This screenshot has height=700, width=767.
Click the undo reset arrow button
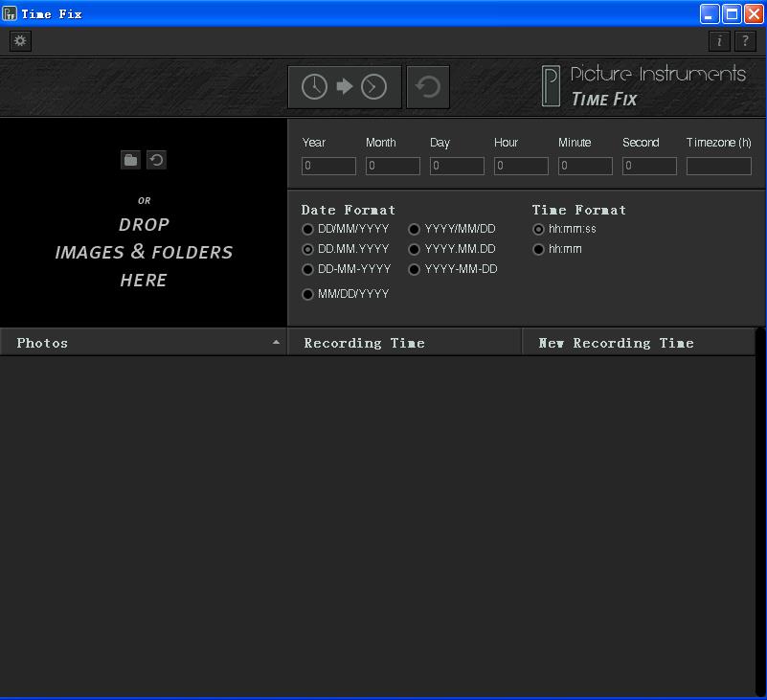428,87
